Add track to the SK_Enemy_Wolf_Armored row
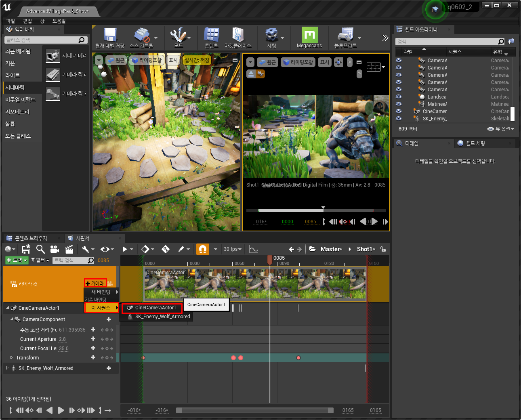 click(109, 368)
